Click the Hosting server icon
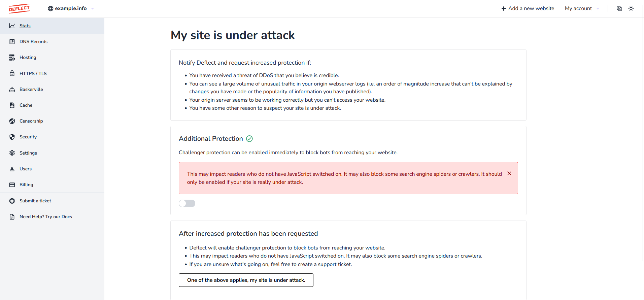 [12, 58]
